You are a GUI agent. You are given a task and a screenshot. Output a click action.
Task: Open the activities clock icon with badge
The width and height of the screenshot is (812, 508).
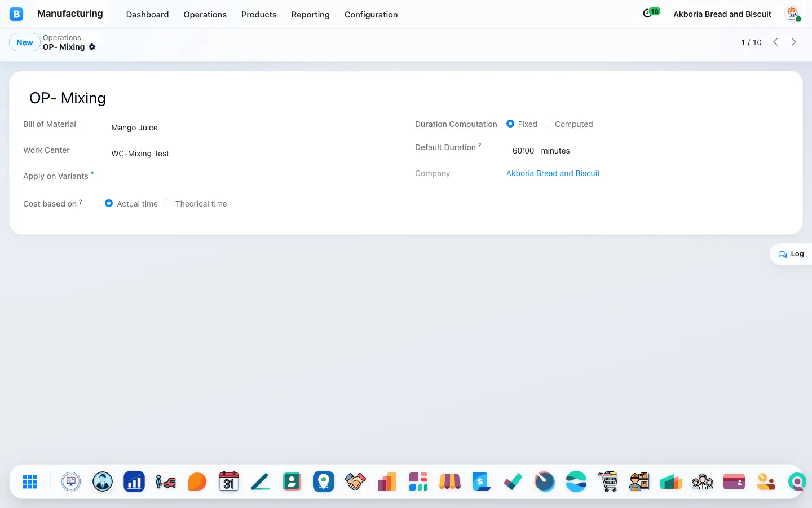click(651, 12)
